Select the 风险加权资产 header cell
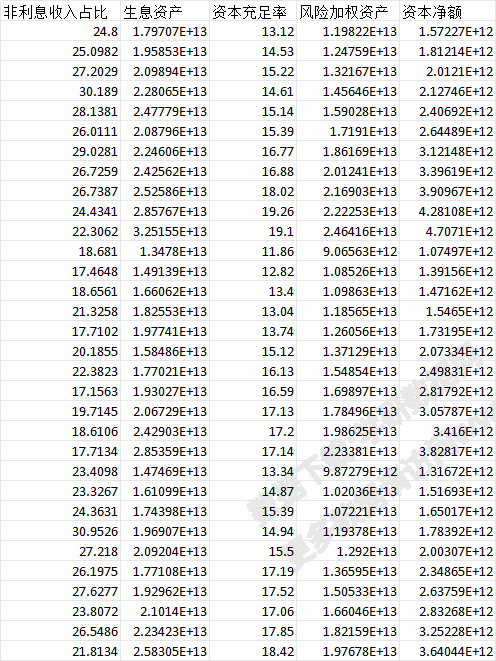The width and height of the screenshot is (496, 661). [348, 12]
